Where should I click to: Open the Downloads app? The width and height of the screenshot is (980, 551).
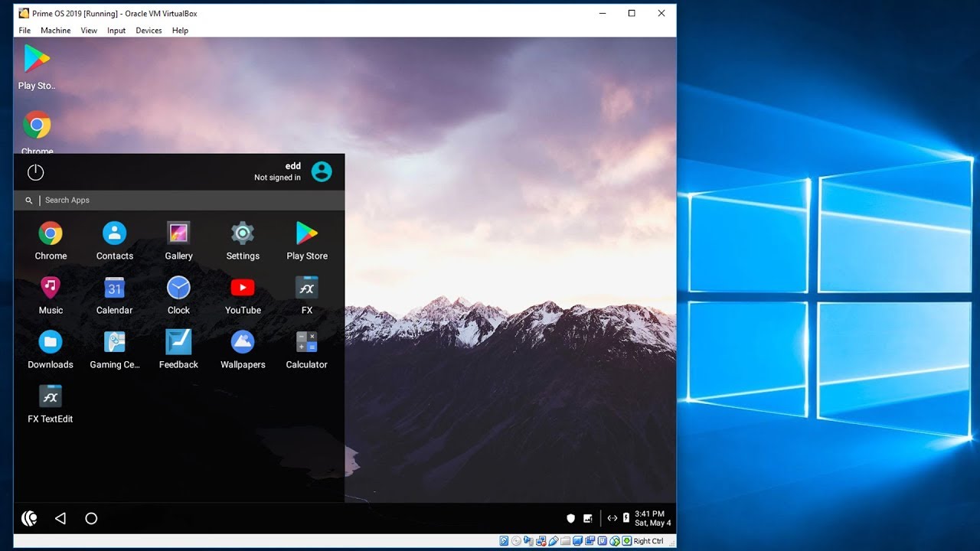[x=51, y=349]
